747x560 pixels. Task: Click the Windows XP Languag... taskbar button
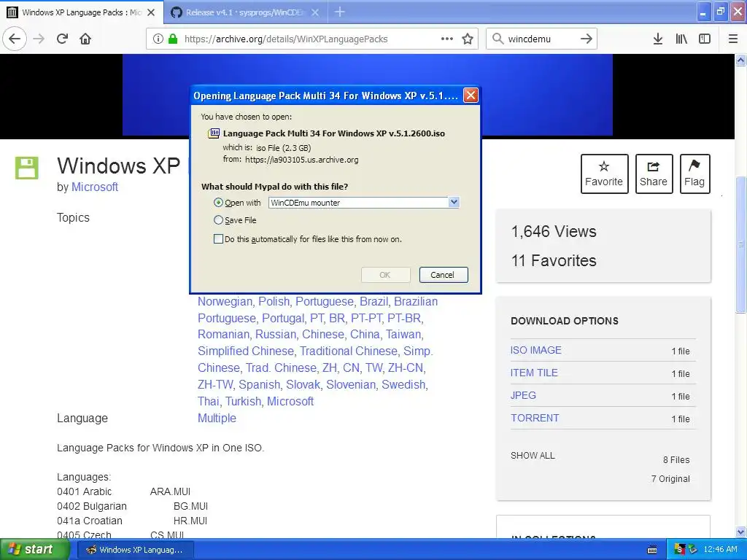tap(134, 550)
